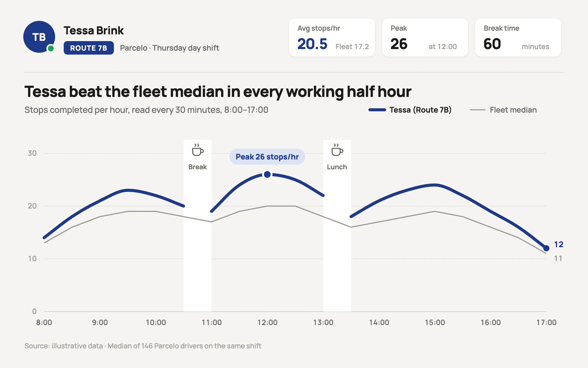588x368 pixels.
Task: Click the 8:00 x-axis label
Action: [x=44, y=322]
